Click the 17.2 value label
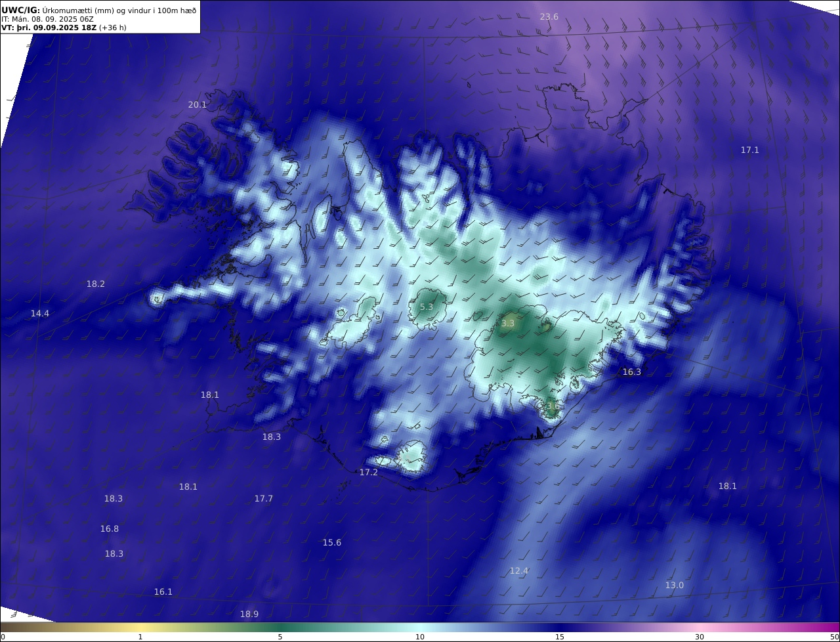This screenshot has width=840, height=642. 369,472
